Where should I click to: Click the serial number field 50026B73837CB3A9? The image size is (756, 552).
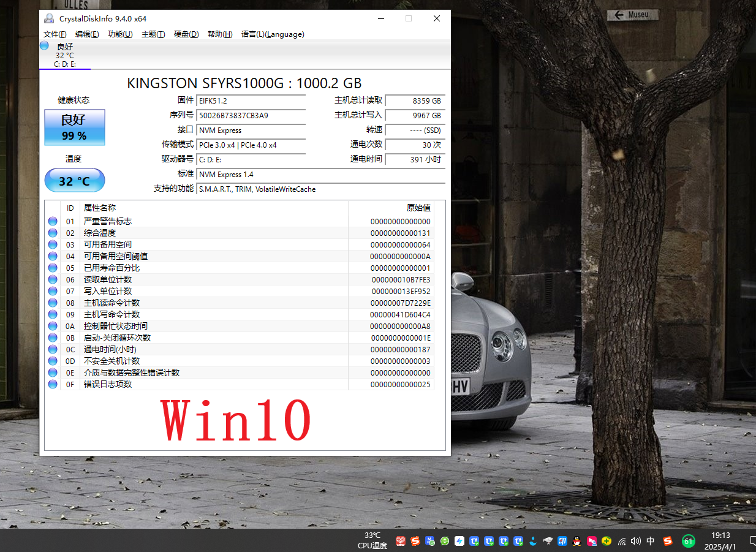(251, 115)
